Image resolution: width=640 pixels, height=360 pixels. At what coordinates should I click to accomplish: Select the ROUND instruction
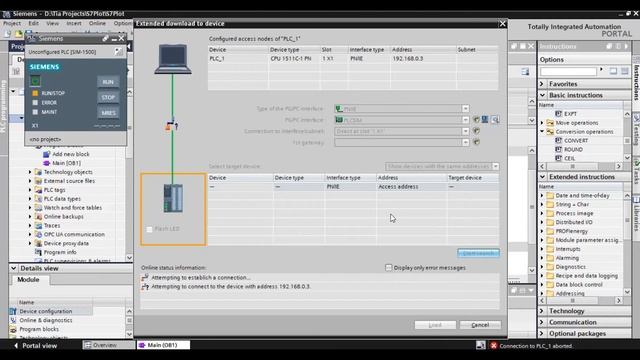tap(573, 149)
